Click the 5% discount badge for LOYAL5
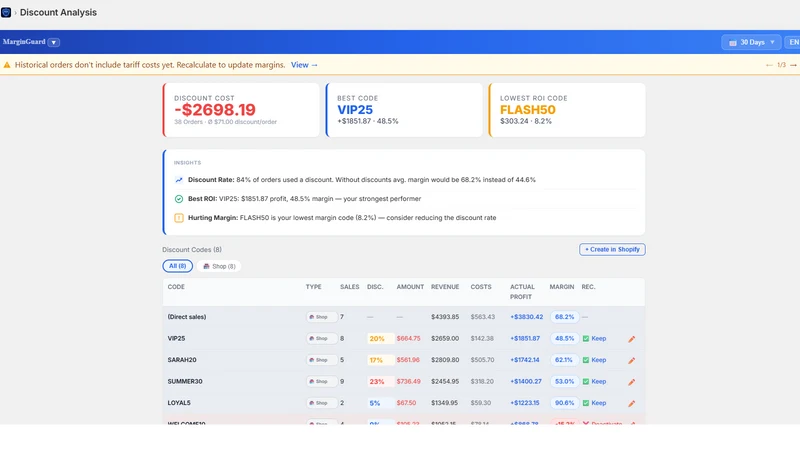This screenshot has width=800, height=450. [380, 403]
